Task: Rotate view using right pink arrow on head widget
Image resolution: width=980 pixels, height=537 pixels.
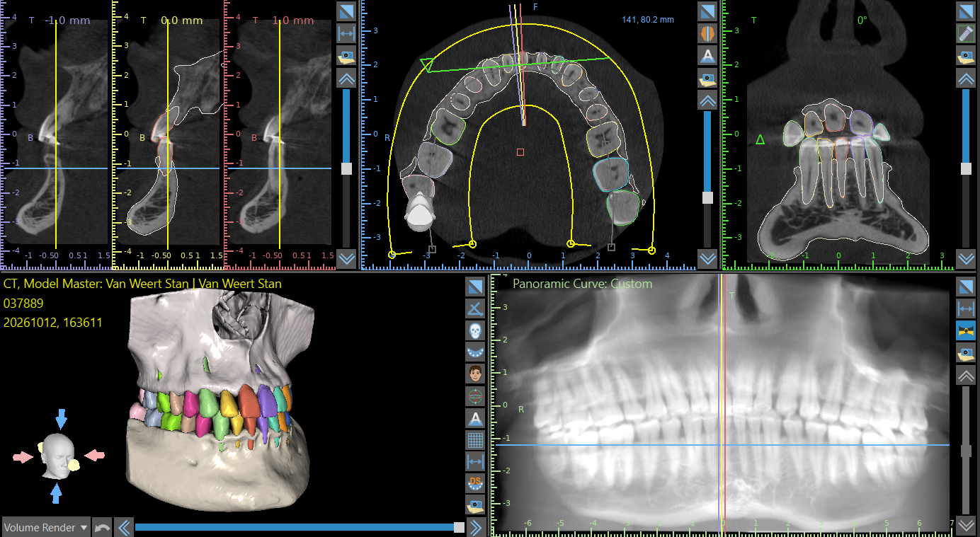Action: click(x=95, y=454)
